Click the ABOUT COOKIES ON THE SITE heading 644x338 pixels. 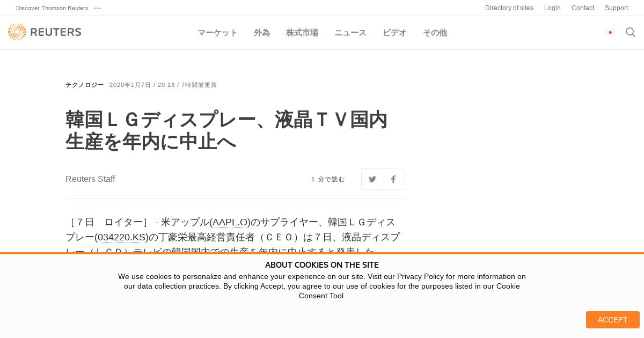click(x=322, y=265)
